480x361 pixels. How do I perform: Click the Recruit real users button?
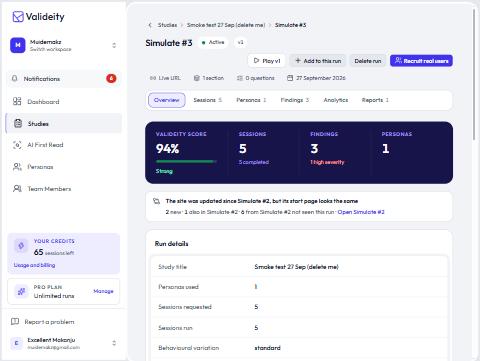[x=421, y=61]
